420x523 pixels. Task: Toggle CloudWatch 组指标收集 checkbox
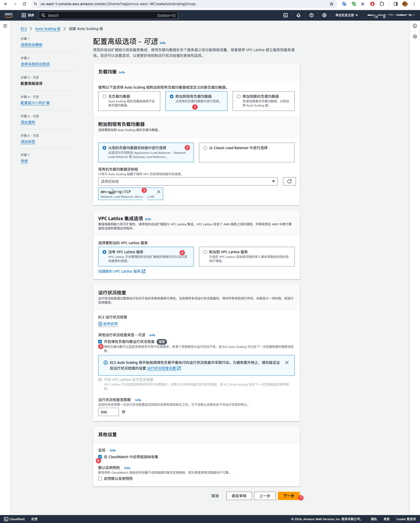coord(100,457)
